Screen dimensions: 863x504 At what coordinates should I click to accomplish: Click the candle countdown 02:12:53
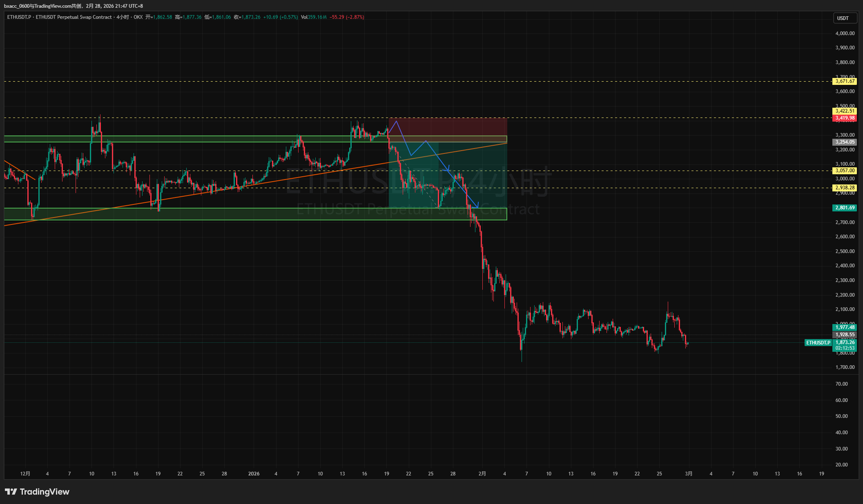(x=845, y=348)
